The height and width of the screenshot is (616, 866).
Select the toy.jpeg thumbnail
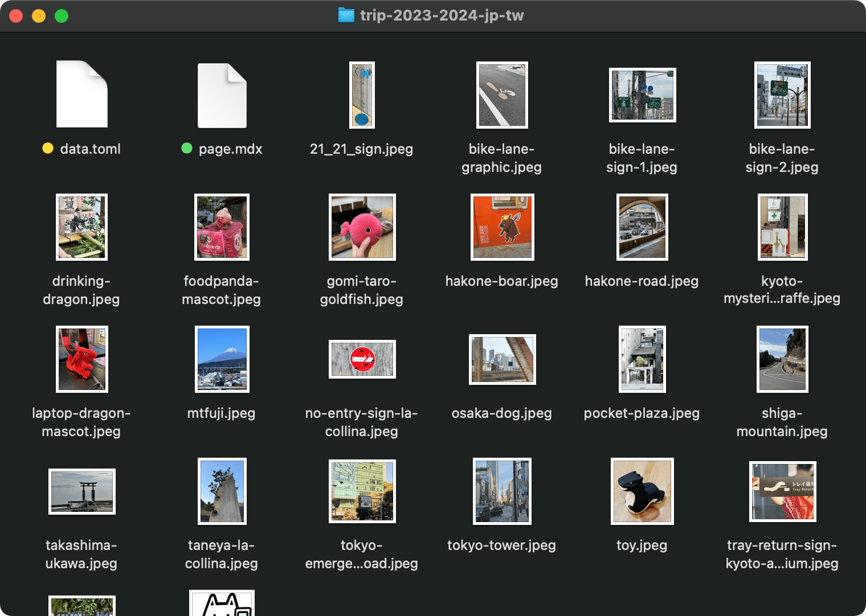point(642,491)
